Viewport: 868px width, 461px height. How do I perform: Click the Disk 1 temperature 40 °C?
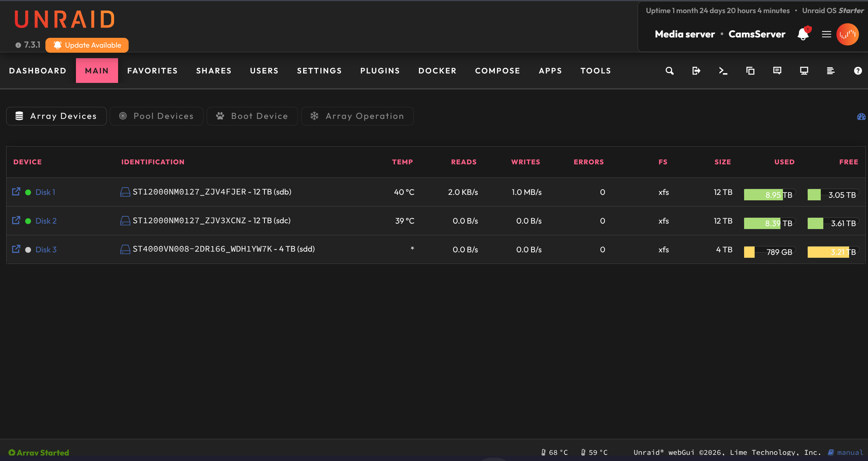404,192
